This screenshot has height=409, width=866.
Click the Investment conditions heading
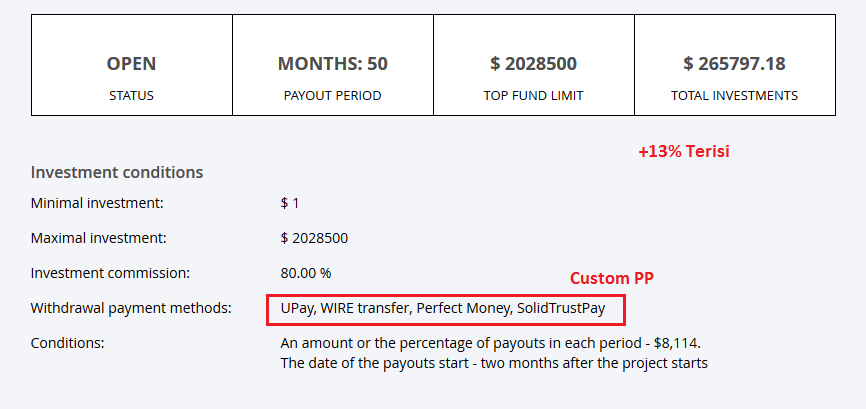(117, 172)
